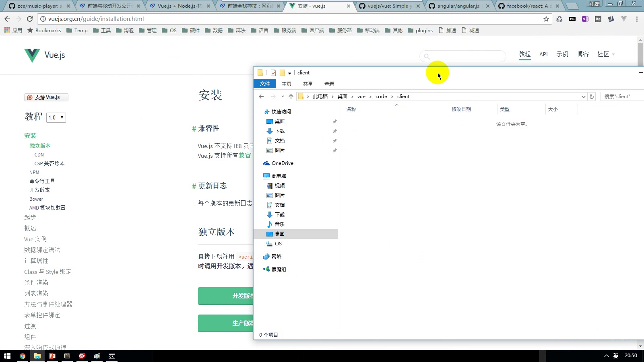The height and width of the screenshot is (362, 644).
Task: Customize the Explorer quick access toolbar dropdown
Action: [289, 73]
